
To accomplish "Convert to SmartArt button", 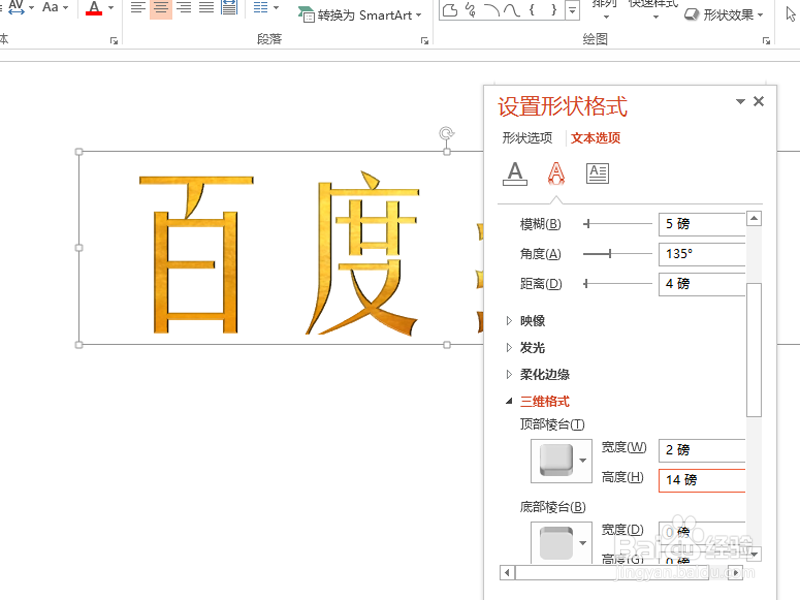I will coord(360,15).
